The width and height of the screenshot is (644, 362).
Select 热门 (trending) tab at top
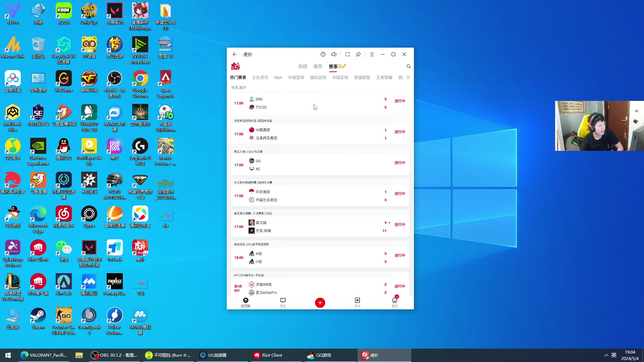tap(303, 66)
